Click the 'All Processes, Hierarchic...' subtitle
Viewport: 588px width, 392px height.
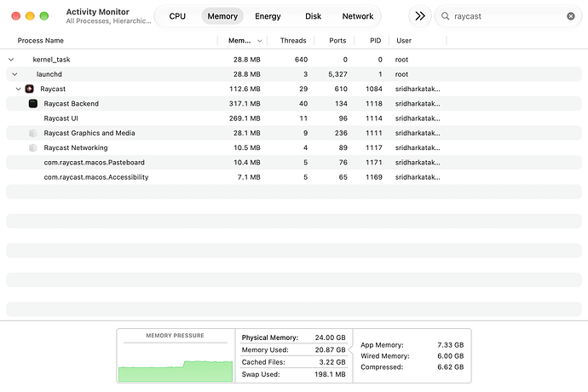[108, 21]
